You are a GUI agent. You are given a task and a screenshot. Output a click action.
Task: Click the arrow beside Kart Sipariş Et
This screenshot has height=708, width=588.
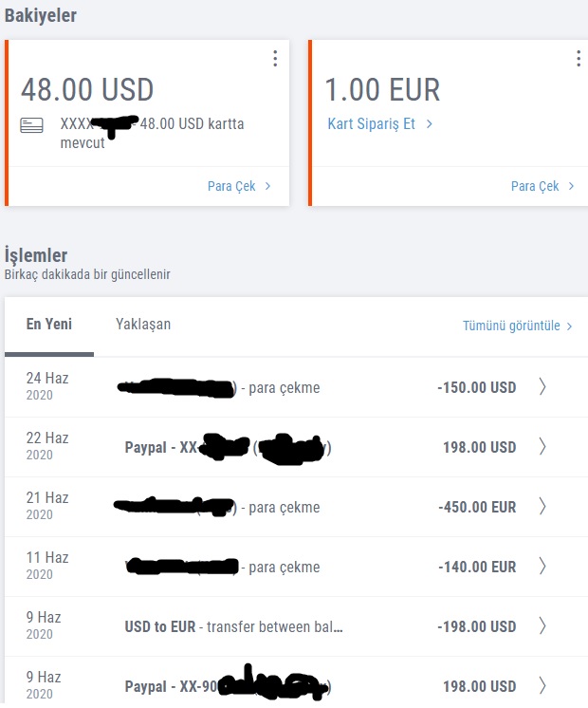coord(430,123)
